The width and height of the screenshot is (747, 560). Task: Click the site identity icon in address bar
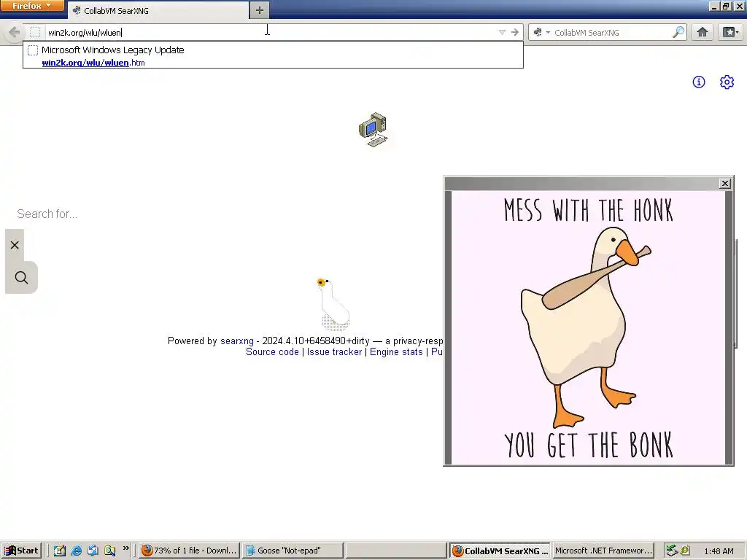35,32
